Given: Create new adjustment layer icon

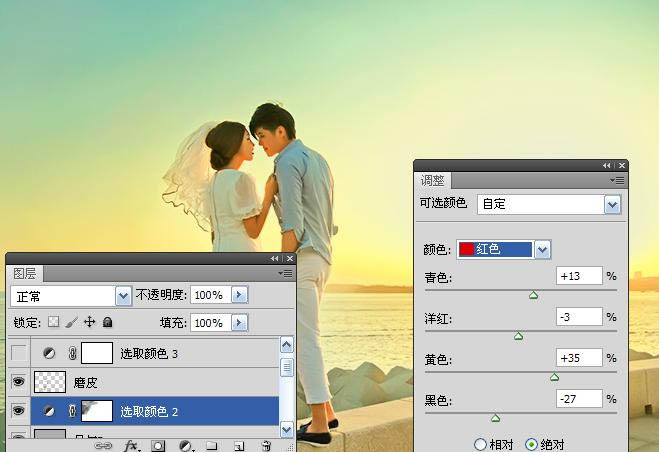Looking at the screenshot, I should click(185, 446).
